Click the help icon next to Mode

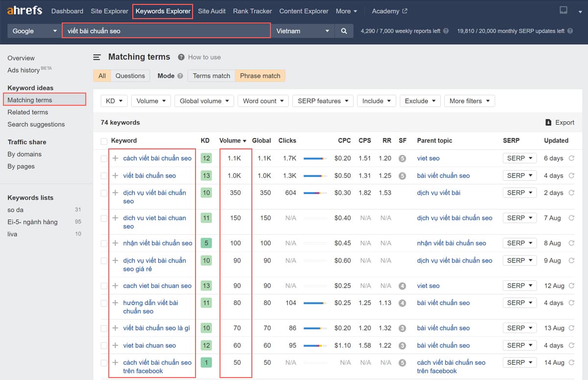[x=180, y=76]
